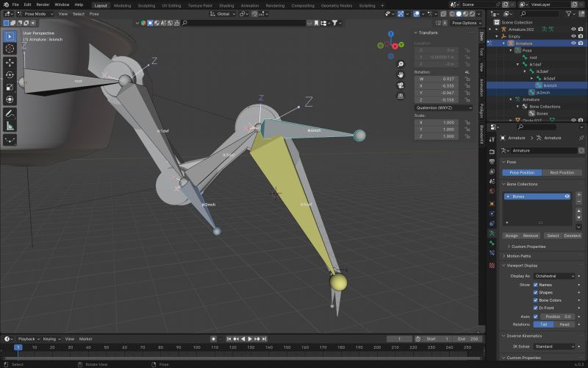Click Scale X value field 1.000
The image size is (588, 368).
[x=437, y=122]
